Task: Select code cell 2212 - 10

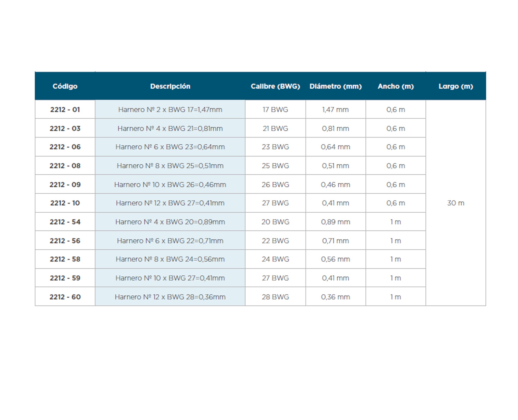Action: tap(65, 203)
